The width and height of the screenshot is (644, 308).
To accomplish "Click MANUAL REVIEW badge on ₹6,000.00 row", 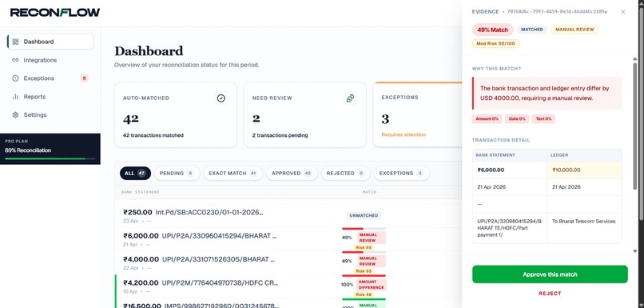I will pos(371,238).
